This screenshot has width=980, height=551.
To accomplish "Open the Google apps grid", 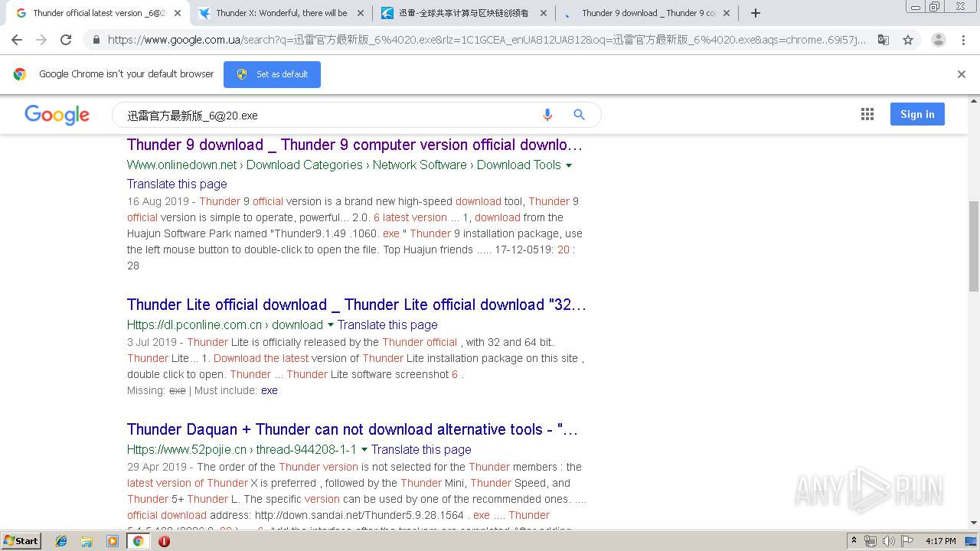I will tap(867, 114).
